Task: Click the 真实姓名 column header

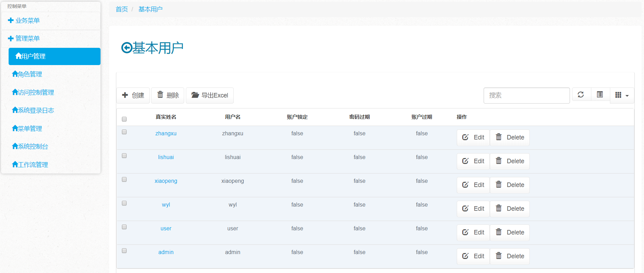Action: 166,117
